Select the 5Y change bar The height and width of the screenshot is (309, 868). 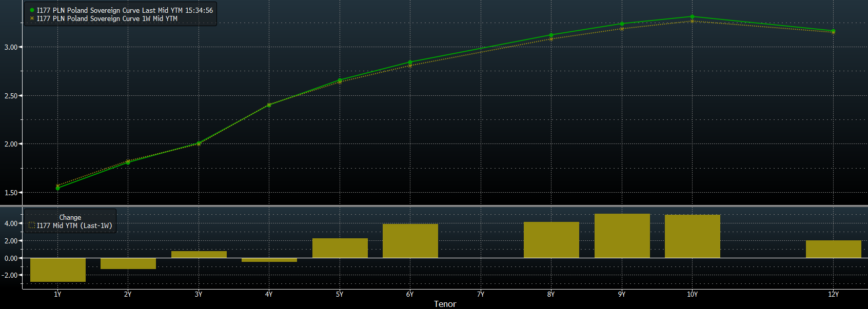pos(340,248)
